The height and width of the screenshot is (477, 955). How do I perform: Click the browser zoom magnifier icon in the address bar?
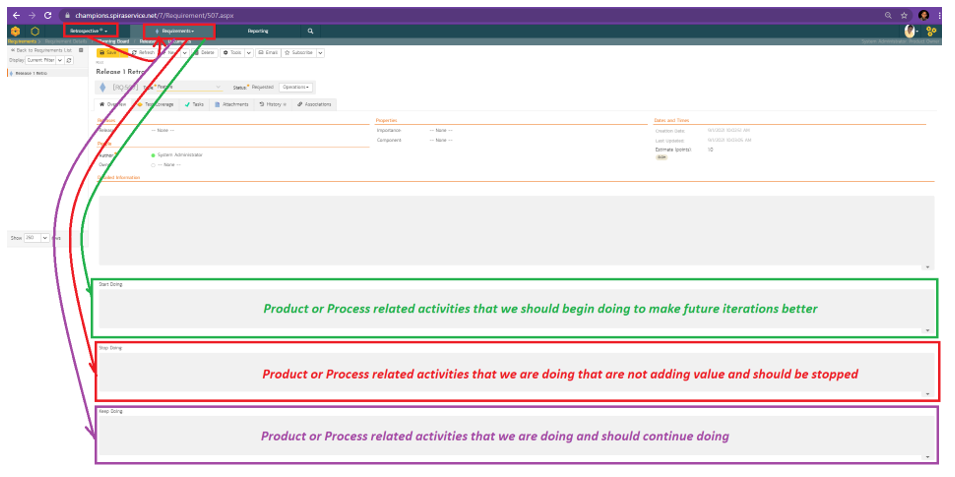tap(888, 16)
